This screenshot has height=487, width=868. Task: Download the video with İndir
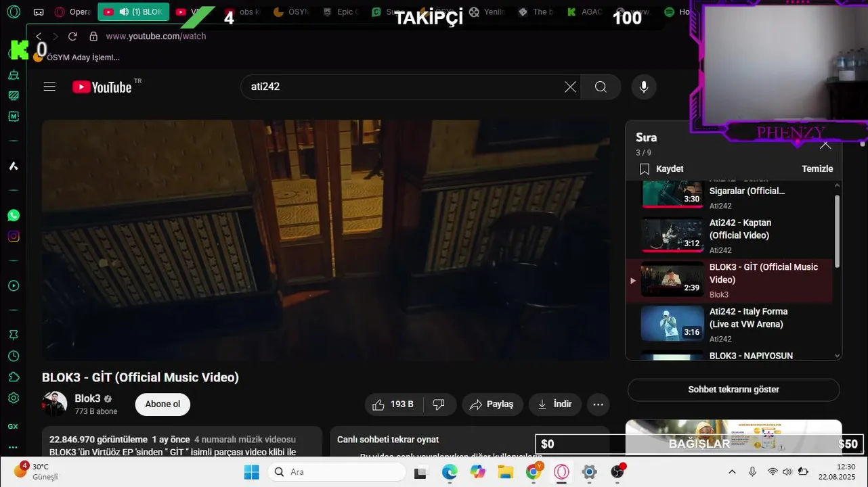coord(555,404)
